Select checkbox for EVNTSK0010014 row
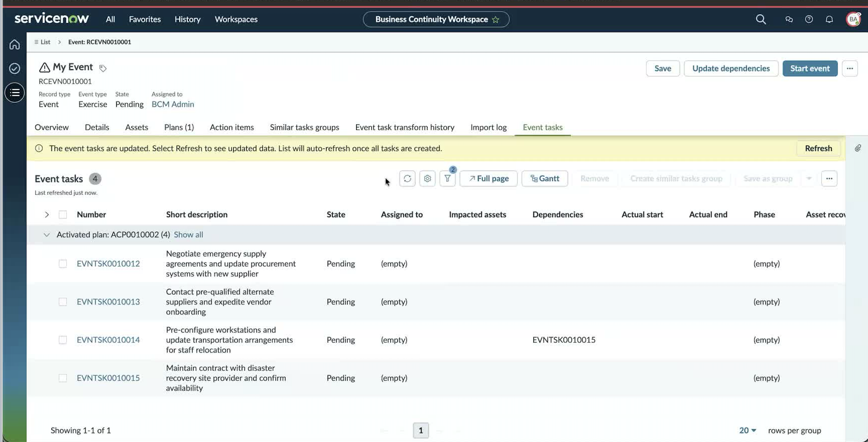The image size is (868, 442). point(63,340)
